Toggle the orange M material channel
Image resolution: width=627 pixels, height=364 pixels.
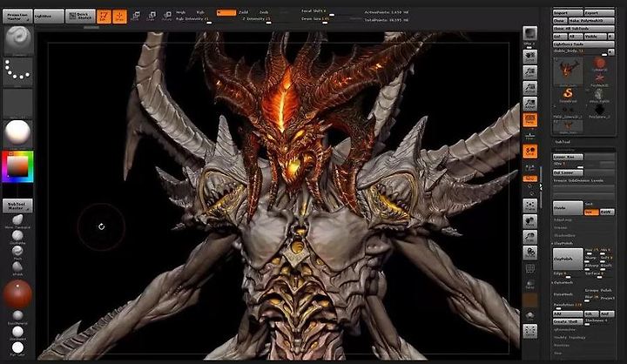coord(226,13)
